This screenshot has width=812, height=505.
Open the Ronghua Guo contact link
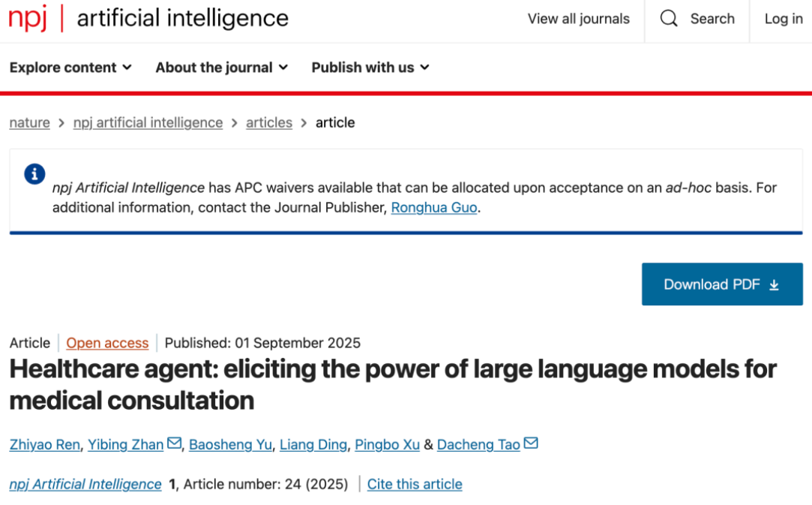coord(434,208)
